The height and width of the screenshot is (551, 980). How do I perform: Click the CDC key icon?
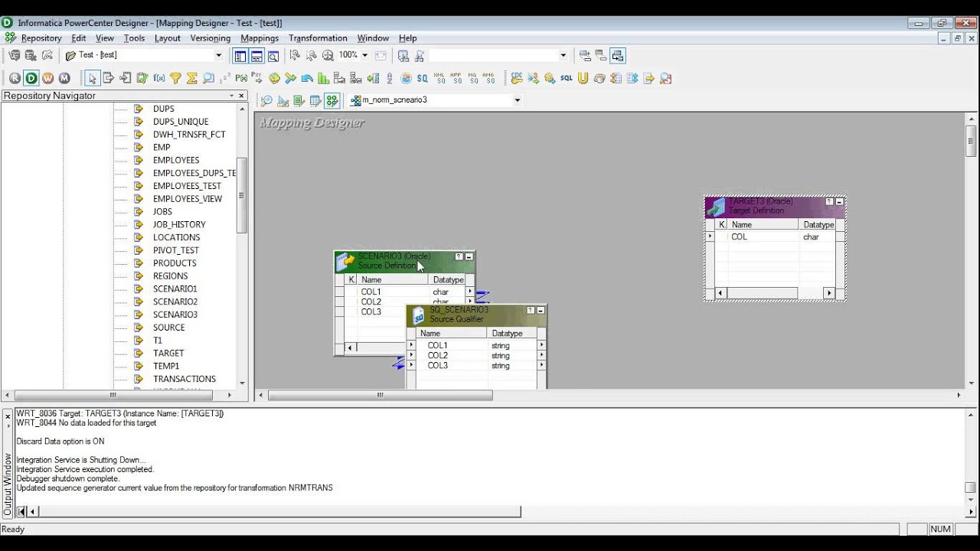[517, 78]
